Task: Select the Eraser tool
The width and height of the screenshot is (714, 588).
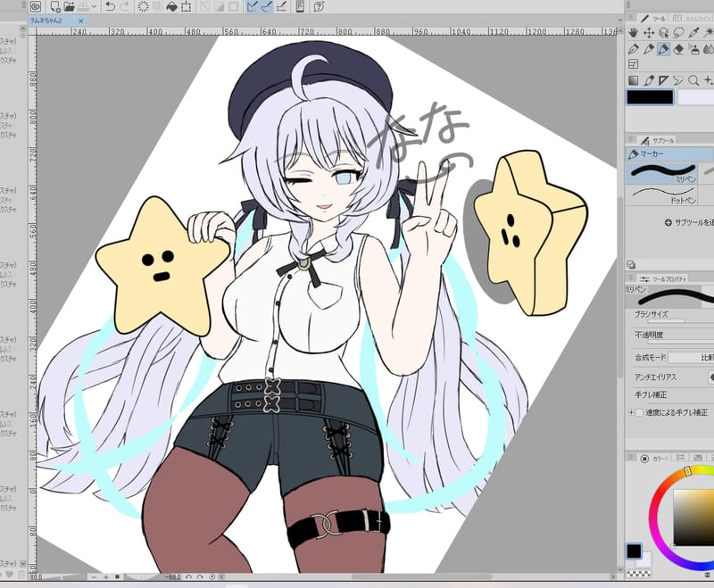Action: (x=678, y=49)
